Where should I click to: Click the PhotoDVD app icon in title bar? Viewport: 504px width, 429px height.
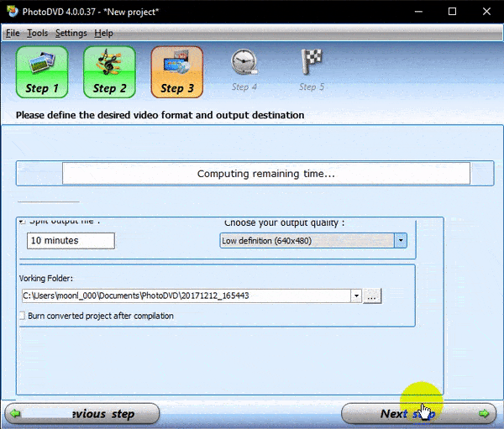pyautogui.click(x=13, y=12)
